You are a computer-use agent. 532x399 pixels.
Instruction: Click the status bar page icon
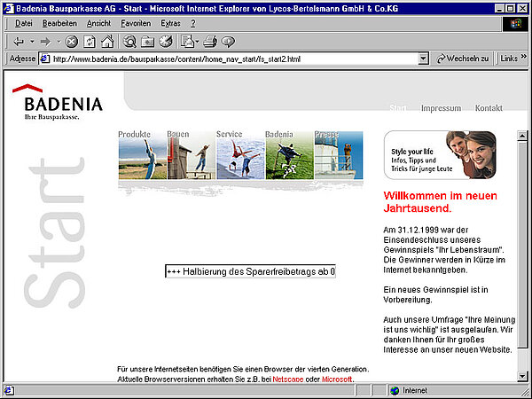tap(9, 390)
